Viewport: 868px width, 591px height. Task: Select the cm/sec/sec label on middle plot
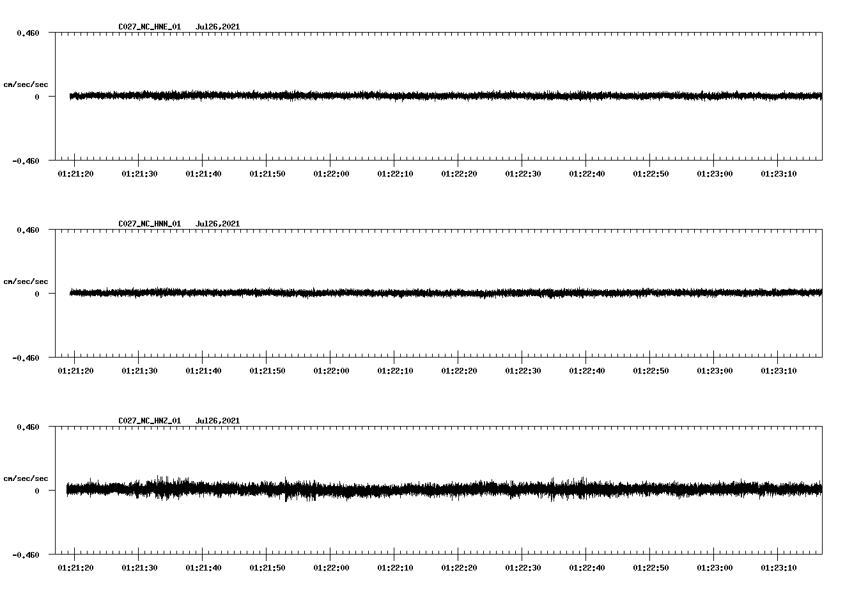pyautogui.click(x=27, y=281)
